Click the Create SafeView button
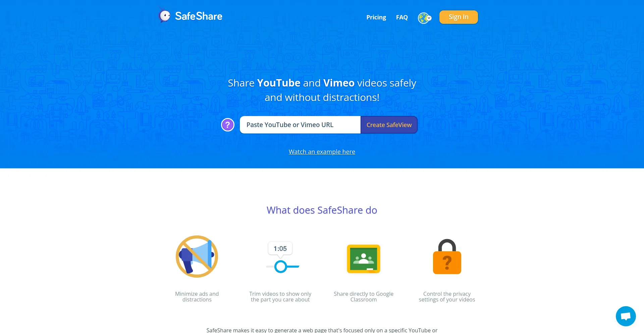 coord(389,125)
